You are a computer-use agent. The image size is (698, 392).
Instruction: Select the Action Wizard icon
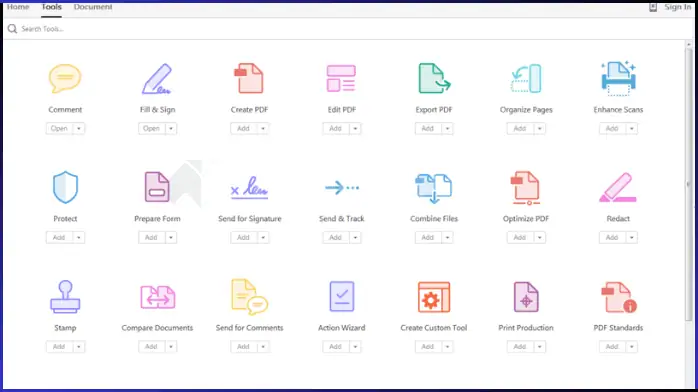341,296
